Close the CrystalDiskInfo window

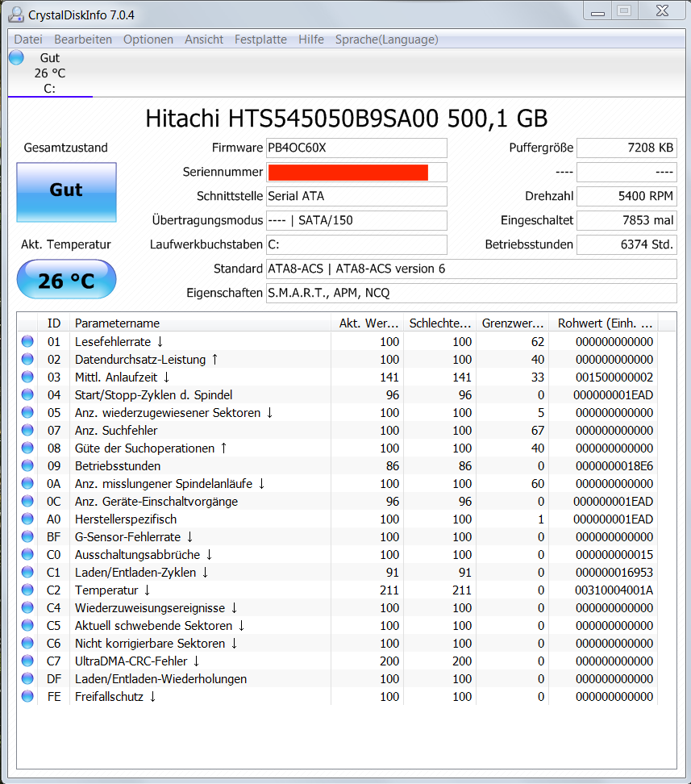click(x=662, y=11)
